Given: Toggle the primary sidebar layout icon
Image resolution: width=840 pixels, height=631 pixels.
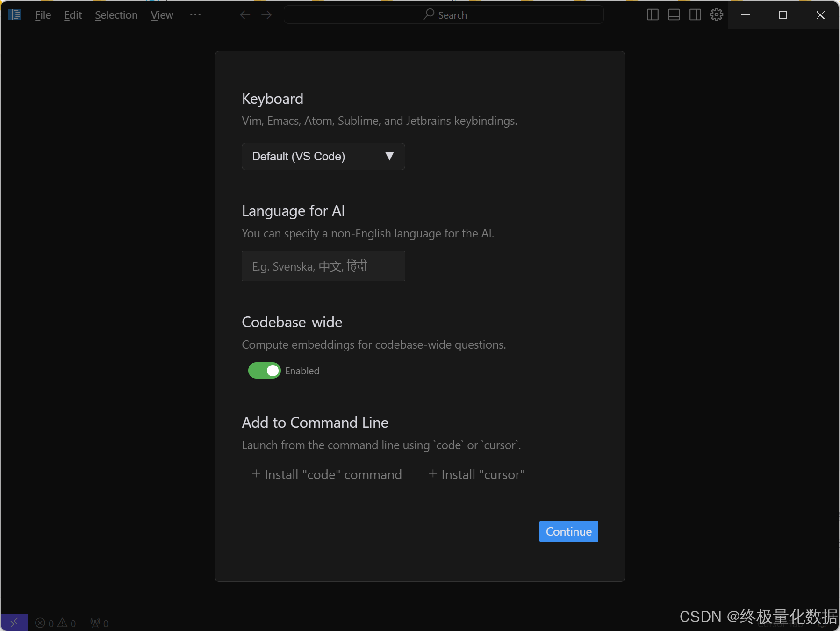Looking at the screenshot, I should (x=653, y=15).
